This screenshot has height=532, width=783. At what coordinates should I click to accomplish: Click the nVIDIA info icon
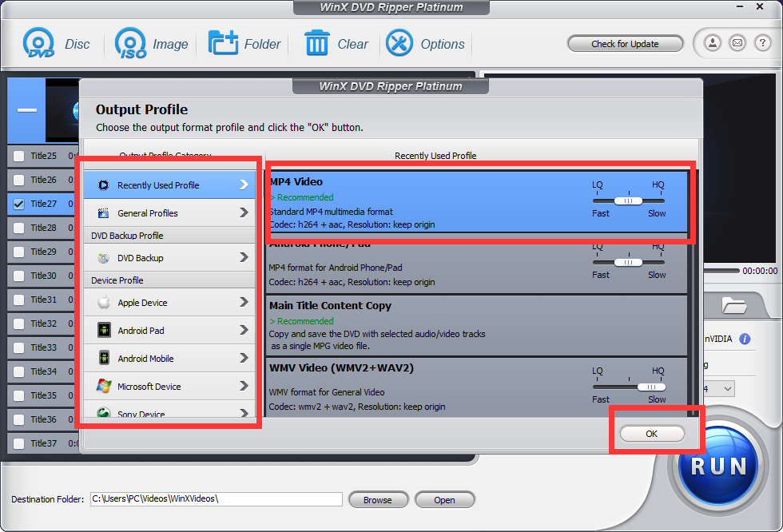[x=745, y=339]
